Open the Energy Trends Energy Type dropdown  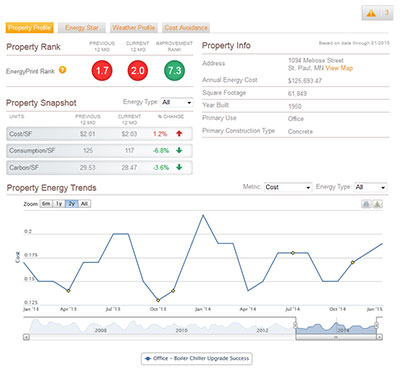coord(370,187)
